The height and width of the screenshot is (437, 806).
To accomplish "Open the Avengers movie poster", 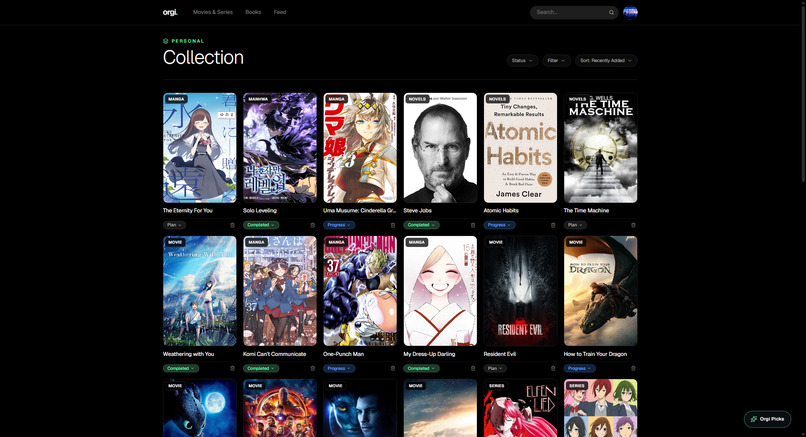I will pos(280,408).
